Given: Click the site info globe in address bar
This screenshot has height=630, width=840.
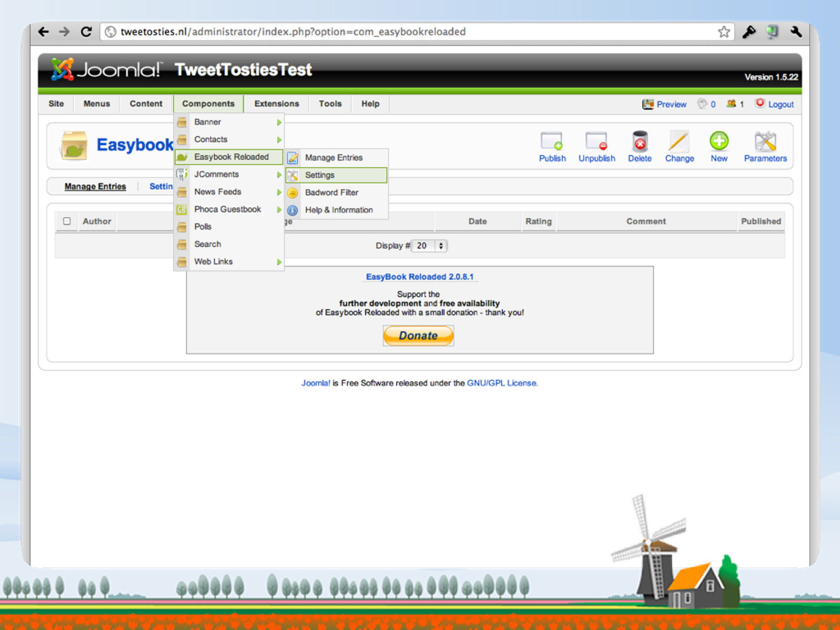Looking at the screenshot, I should tap(110, 32).
